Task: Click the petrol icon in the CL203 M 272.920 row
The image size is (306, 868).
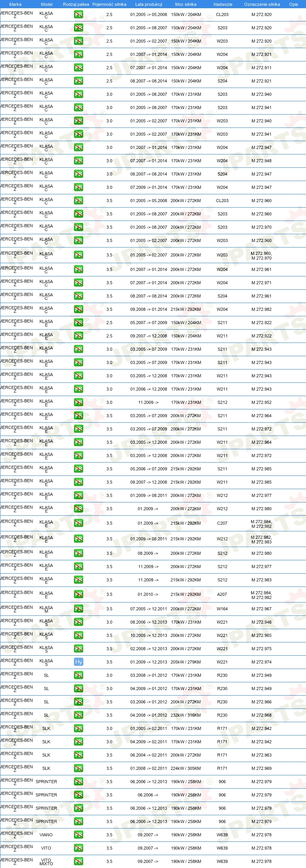Action: pyautogui.click(x=78, y=14)
